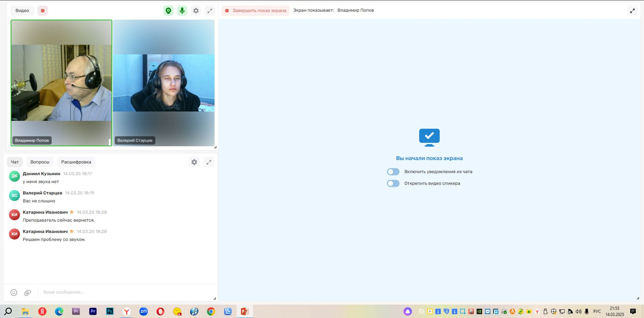Open Adobe Photoshop from the taskbar

coord(110,311)
